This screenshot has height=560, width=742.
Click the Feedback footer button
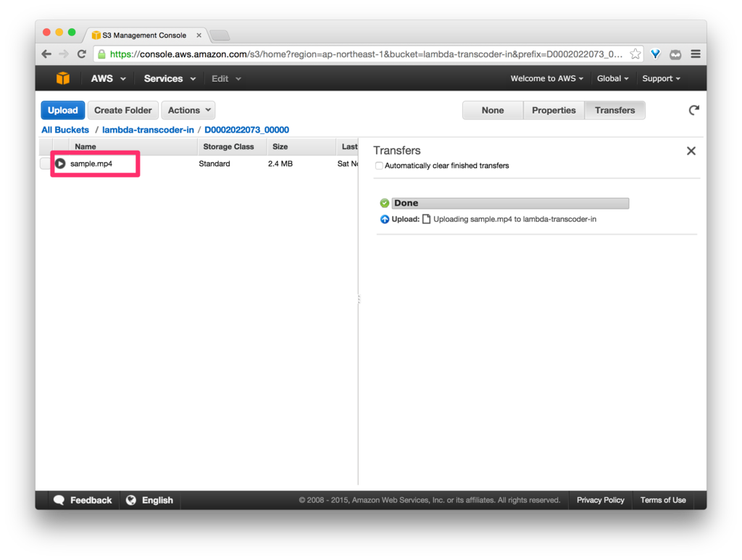tap(83, 500)
